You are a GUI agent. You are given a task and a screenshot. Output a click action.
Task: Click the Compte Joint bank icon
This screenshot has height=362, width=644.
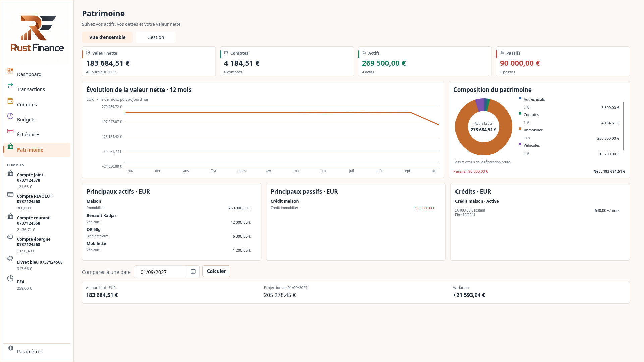click(10, 173)
